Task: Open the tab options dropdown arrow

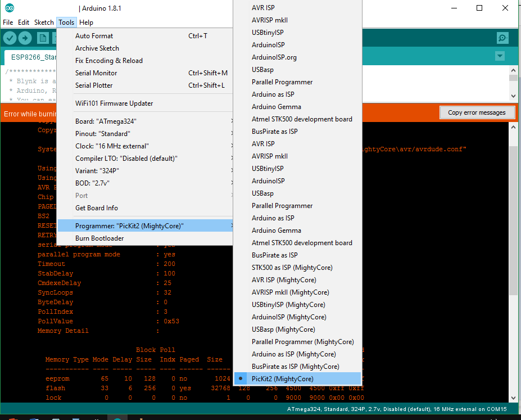Action: [500, 56]
